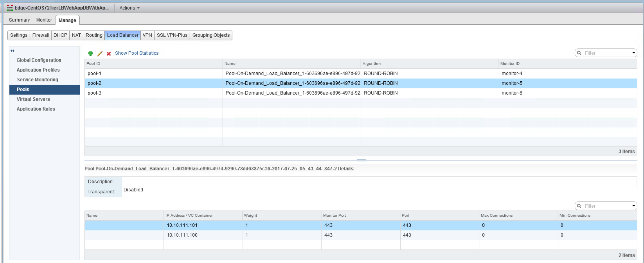Select the Manage tab
Screen dimensions: 644x263
coord(67,20)
